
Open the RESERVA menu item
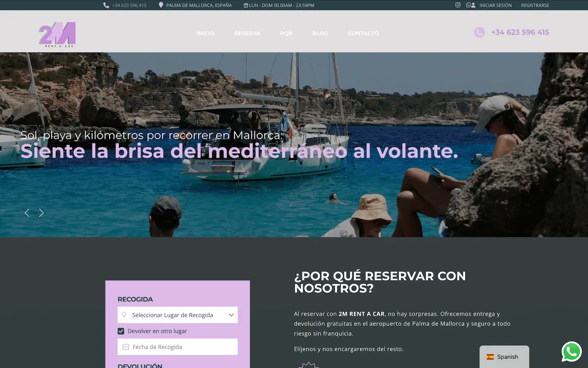tap(247, 33)
